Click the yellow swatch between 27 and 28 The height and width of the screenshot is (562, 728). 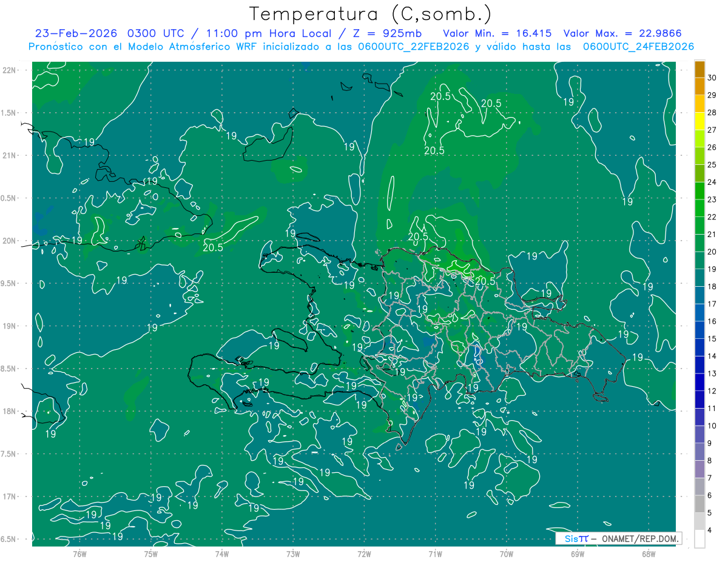699,121
